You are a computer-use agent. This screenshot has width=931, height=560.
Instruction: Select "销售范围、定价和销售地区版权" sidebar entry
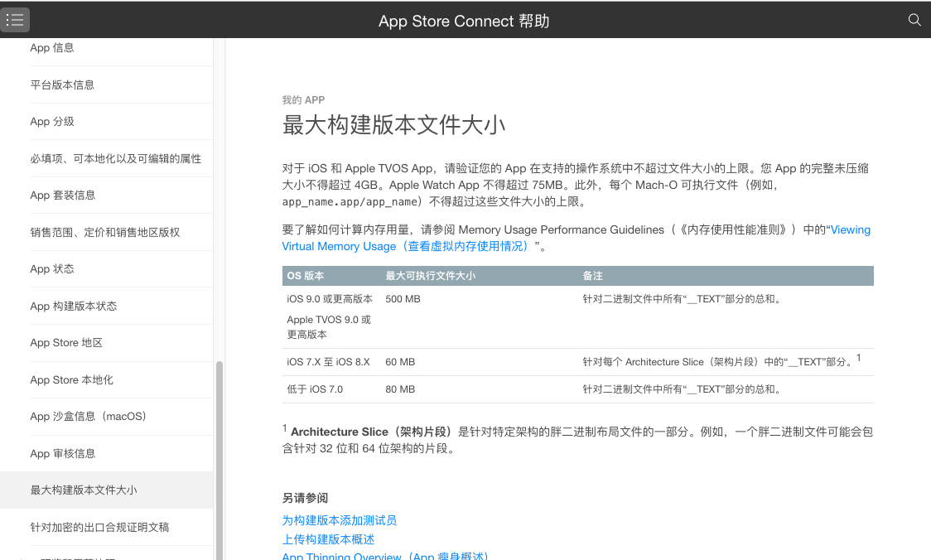[105, 232]
